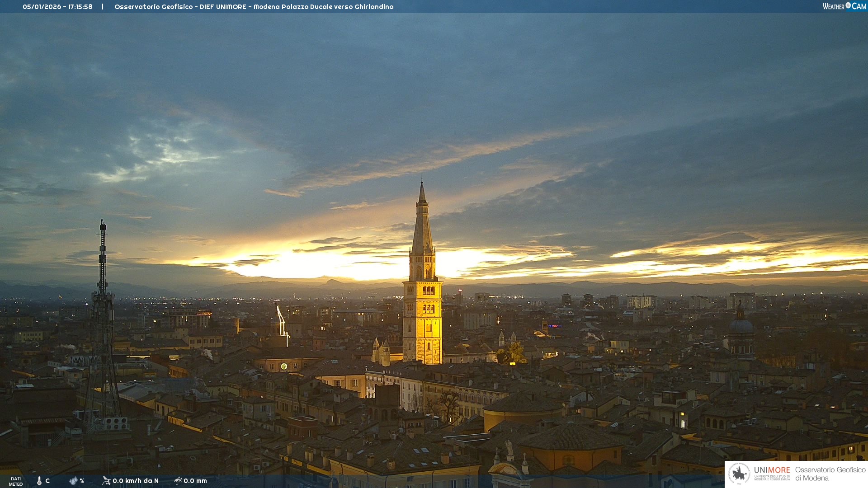
Task: Click the wind speed icon
Action: 106,481
